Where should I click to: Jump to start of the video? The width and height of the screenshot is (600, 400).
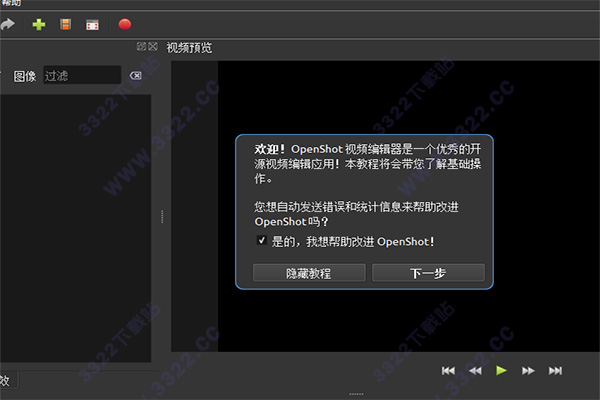(448, 371)
